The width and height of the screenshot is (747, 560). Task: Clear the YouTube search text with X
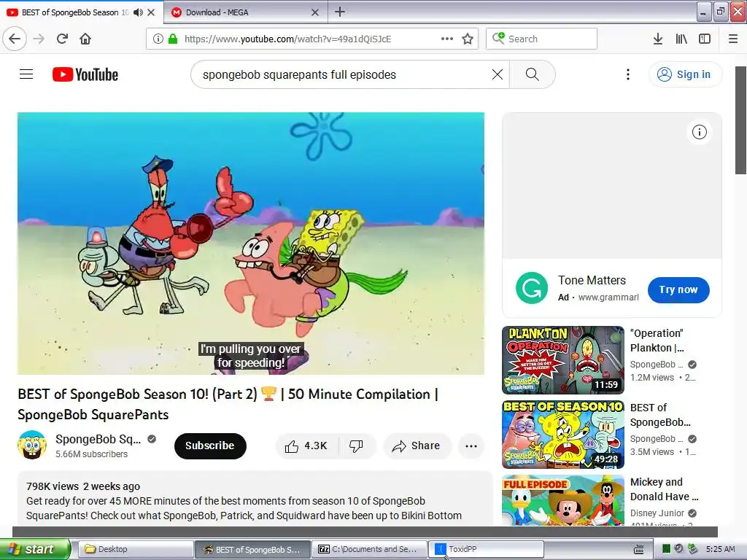click(498, 74)
